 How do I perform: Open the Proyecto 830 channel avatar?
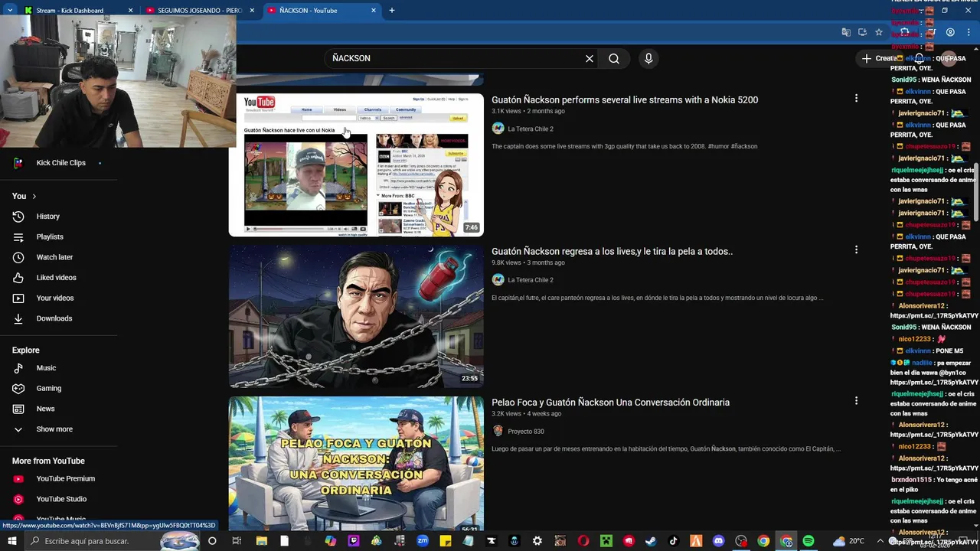[x=498, y=431]
